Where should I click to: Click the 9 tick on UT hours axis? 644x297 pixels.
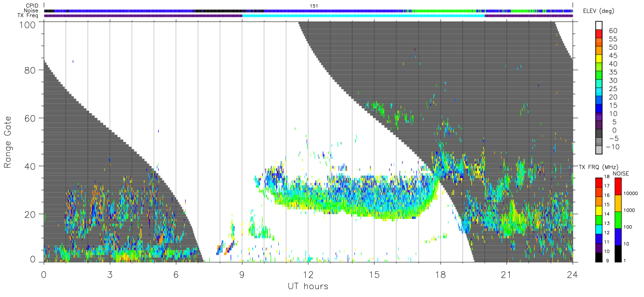click(x=242, y=274)
